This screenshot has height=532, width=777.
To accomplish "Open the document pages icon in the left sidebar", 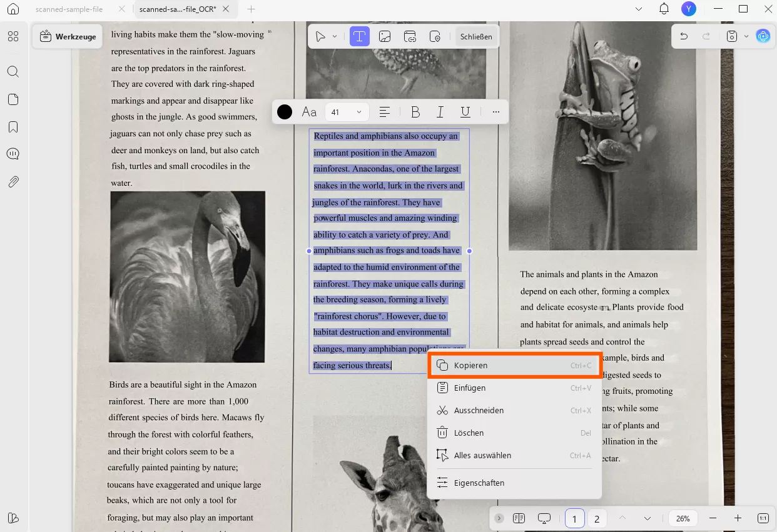I will pos(13,99).
